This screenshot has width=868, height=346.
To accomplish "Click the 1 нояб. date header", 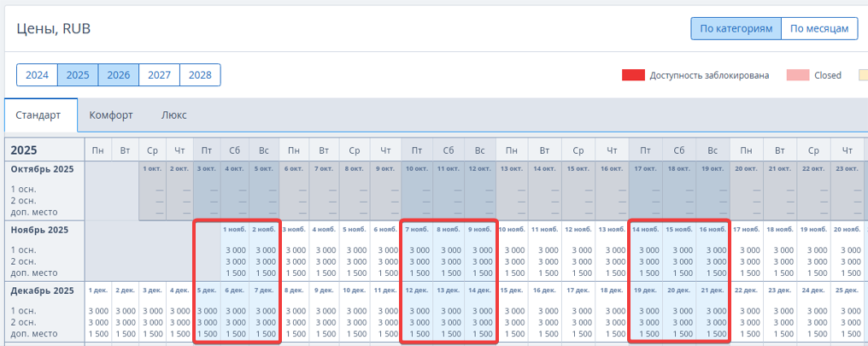I will 235,230.
